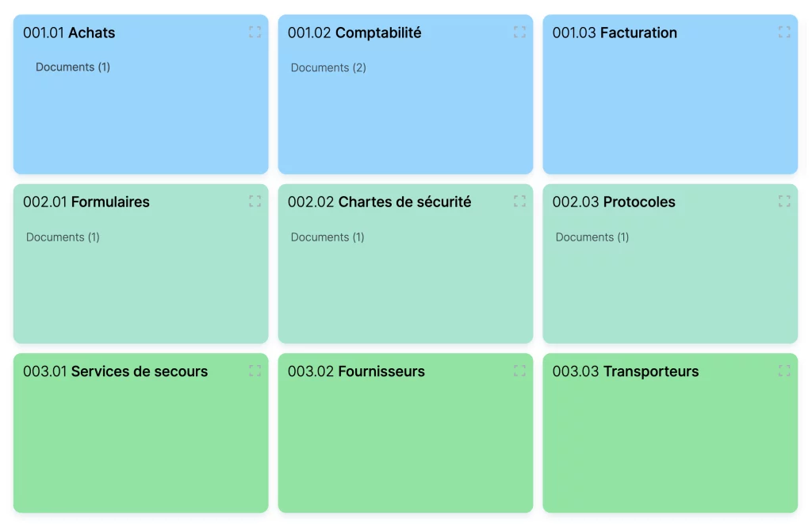This screenshot has width=812, height=527.
Task: Click the 002.03 Protocoles heading
Action: coord(612,202)
